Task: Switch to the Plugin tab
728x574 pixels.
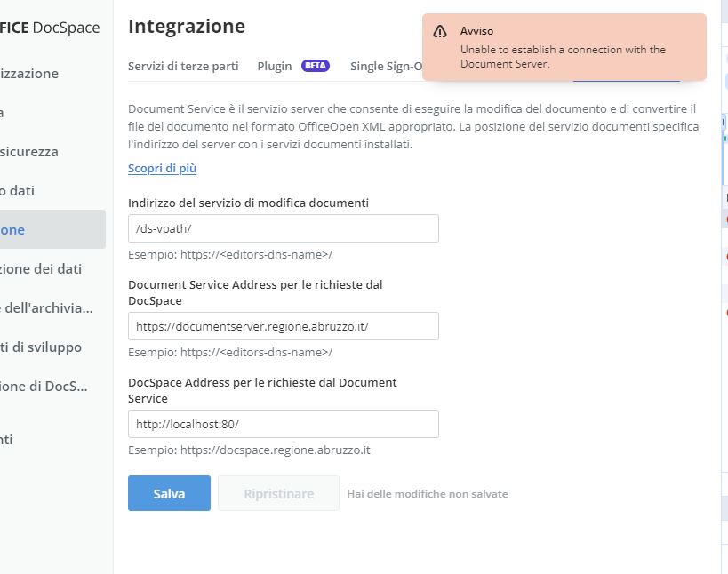Action: coord(275,66)
